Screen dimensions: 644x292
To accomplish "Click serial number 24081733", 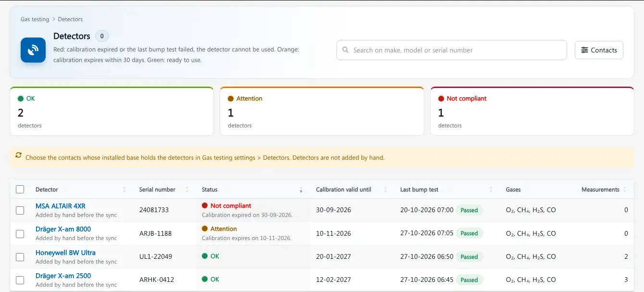I will (154, 210).
